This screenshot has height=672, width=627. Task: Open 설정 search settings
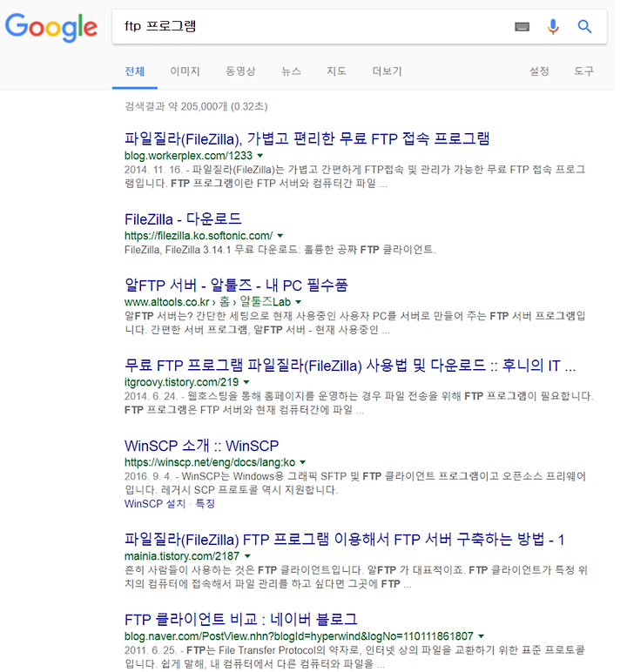coord(539,71)
